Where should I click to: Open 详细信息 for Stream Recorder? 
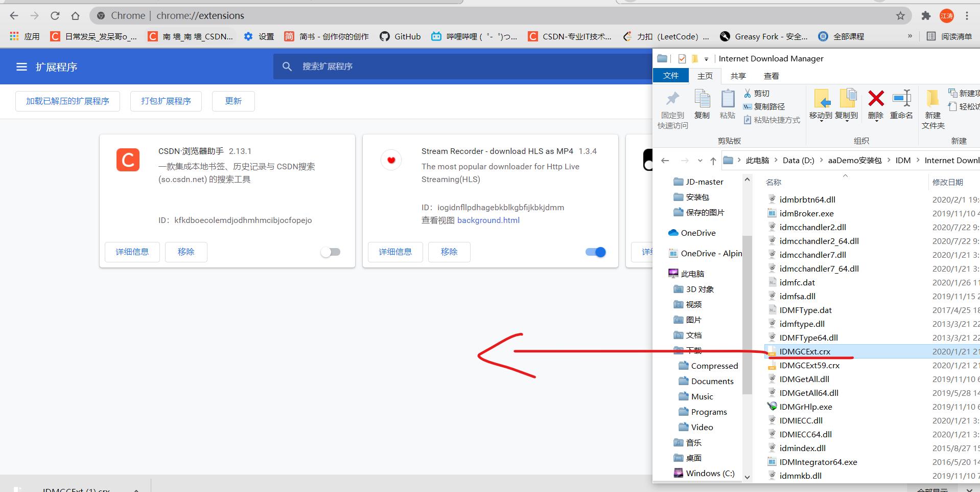coord(395,252)
